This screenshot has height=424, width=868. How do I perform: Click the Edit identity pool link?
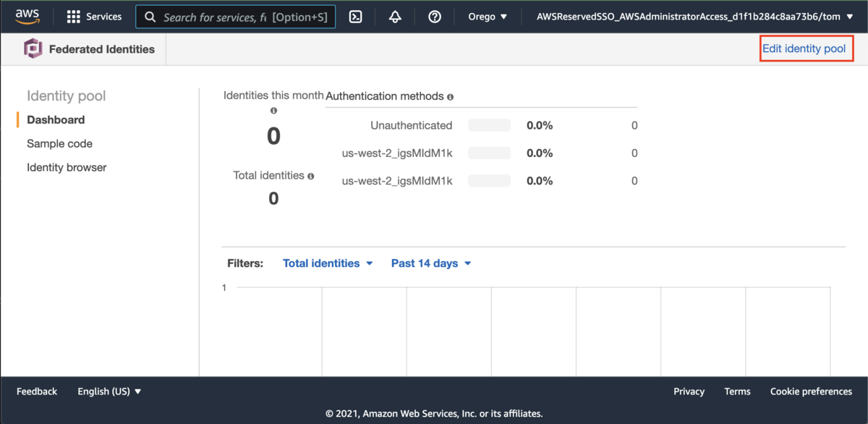[804, 48]
